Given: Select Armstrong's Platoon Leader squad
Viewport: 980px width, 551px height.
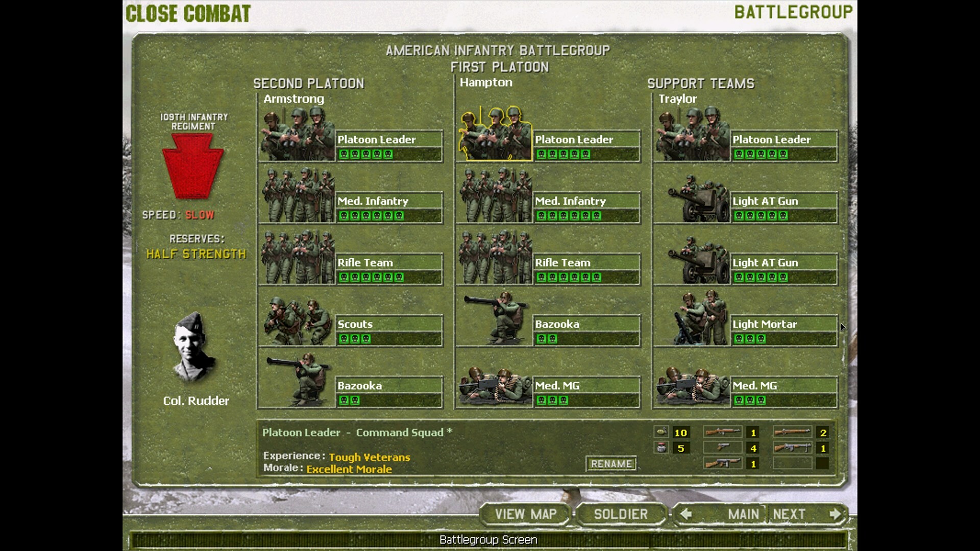Looking at the screenshot, I should coord(296,135).
